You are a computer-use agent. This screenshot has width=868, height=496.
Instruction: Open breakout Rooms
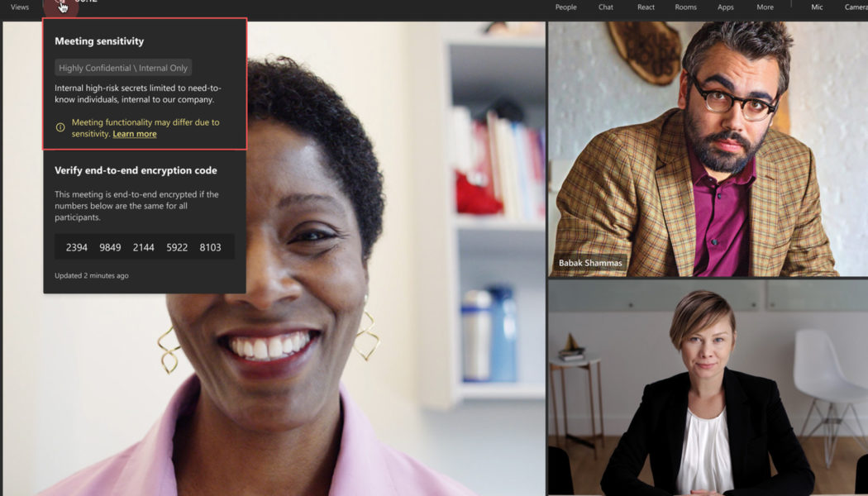coord(685,7)
